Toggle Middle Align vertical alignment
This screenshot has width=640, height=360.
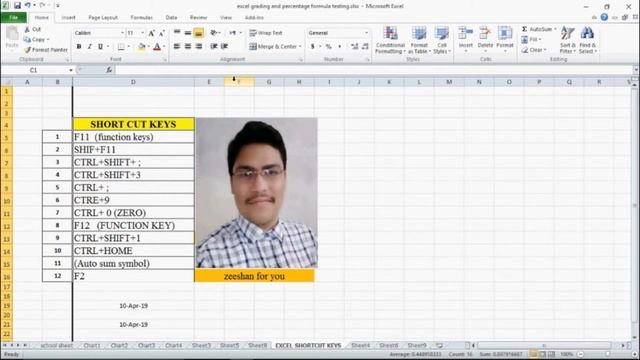(188, 33)
